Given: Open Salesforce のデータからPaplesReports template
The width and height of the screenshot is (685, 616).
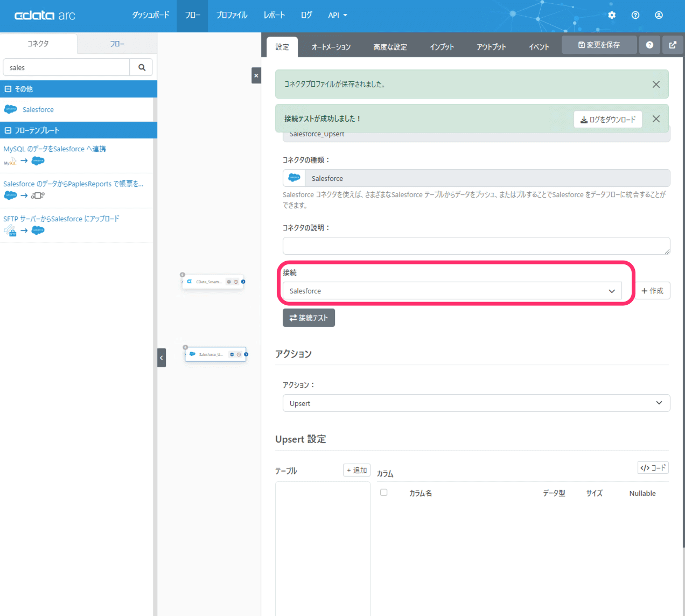Looking at the screenshot, I should [x=73, y=184].
